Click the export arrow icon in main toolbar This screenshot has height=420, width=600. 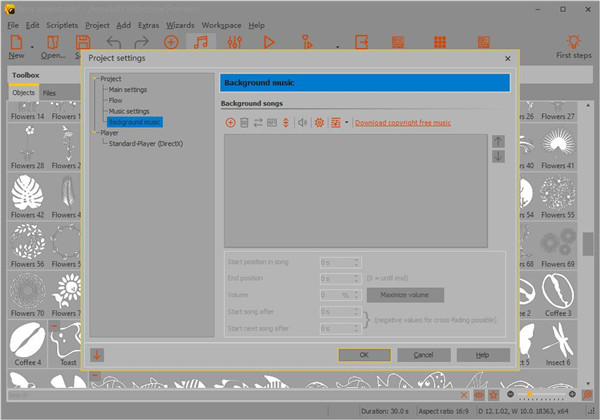(361, 42)
